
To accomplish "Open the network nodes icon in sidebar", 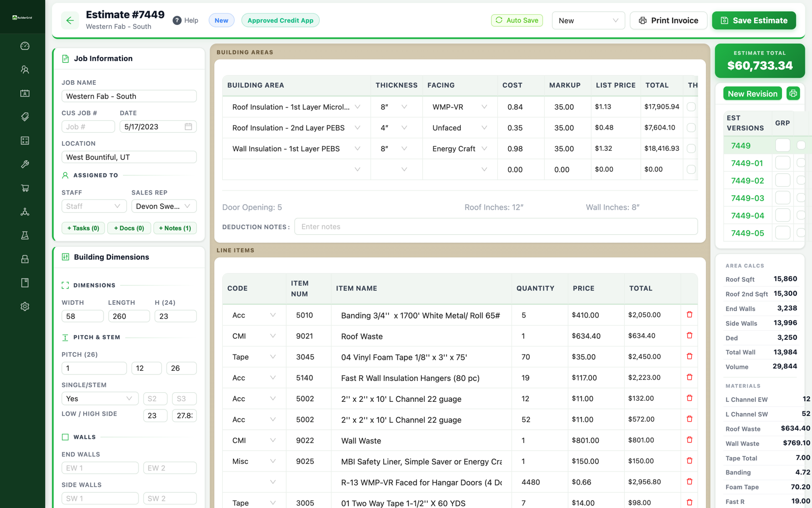I will 25,212.
